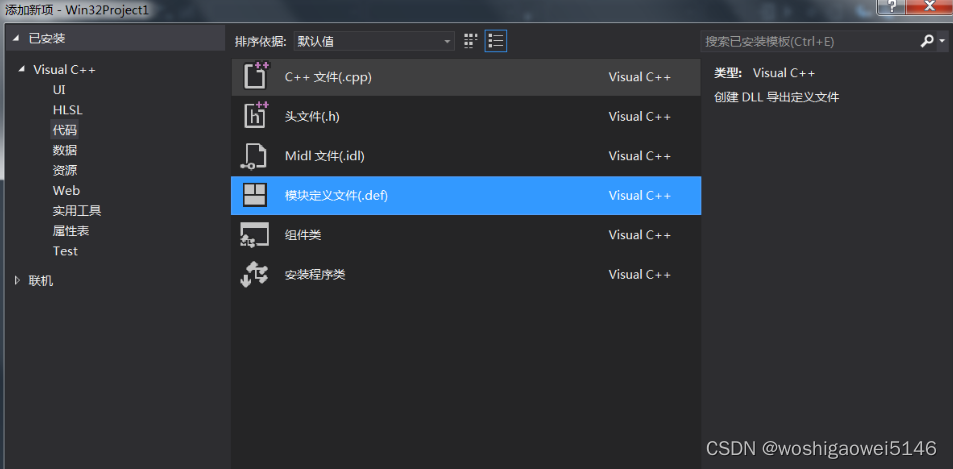Image resolution: width=953 pixels, height=469 pixels.
Task: Click the search magnifier icon
Action: (927, 41)
